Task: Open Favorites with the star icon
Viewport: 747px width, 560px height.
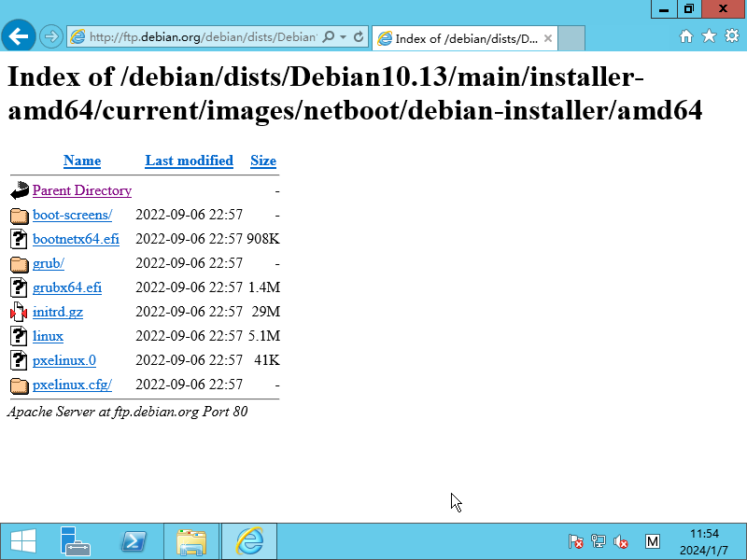Action: coord(709,36)
